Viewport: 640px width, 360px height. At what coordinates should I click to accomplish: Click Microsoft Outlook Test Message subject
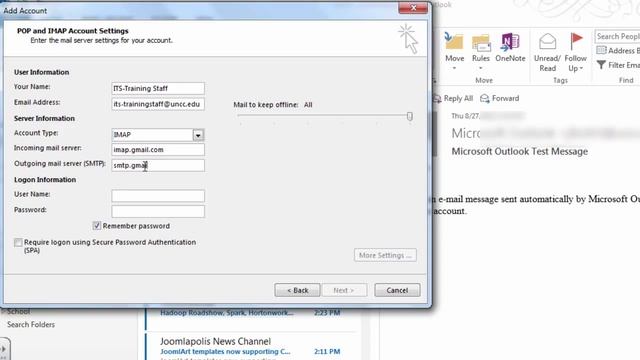520,151
